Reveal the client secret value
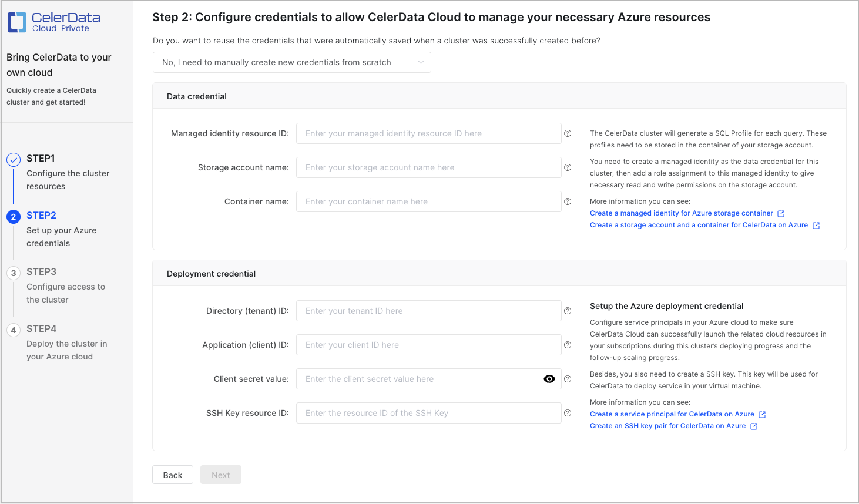Image resolution: width=859 pixels, height=504 pixels. pyautogui.click(x=549, y=379)
